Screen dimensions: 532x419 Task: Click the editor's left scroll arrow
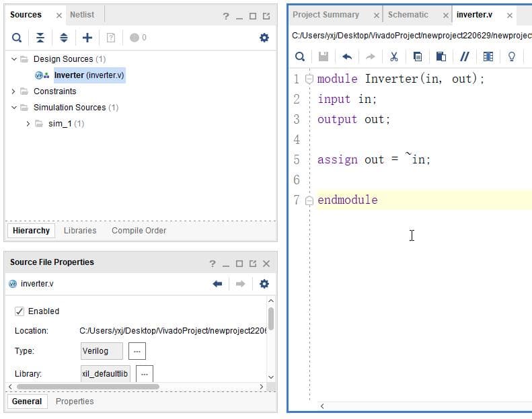(322, 406)
